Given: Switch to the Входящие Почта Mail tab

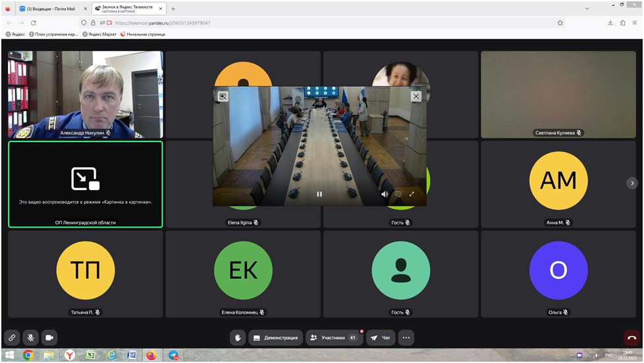Looking at the screenshot, I should pyautogui.click(x=53, y=9).
